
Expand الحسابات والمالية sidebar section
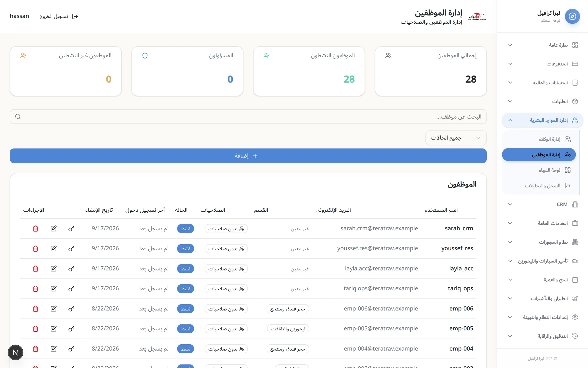[x=542, y=83]
